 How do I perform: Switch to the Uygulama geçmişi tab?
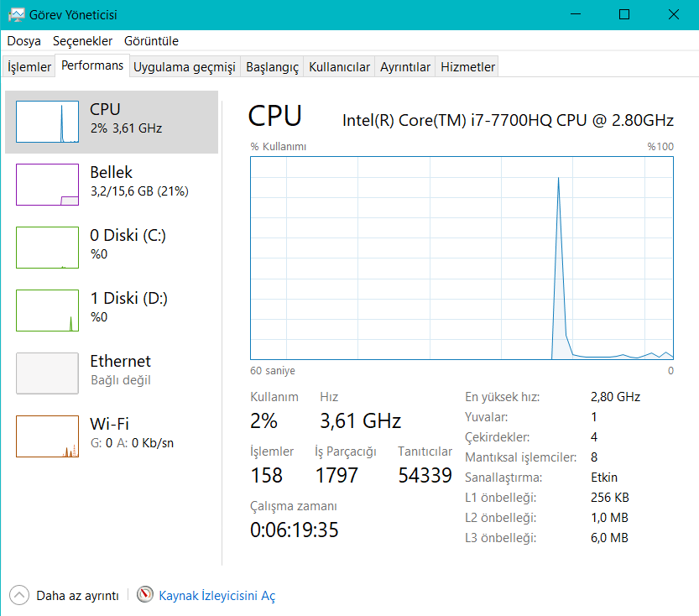pyautogui.click(x=185, y=67)
